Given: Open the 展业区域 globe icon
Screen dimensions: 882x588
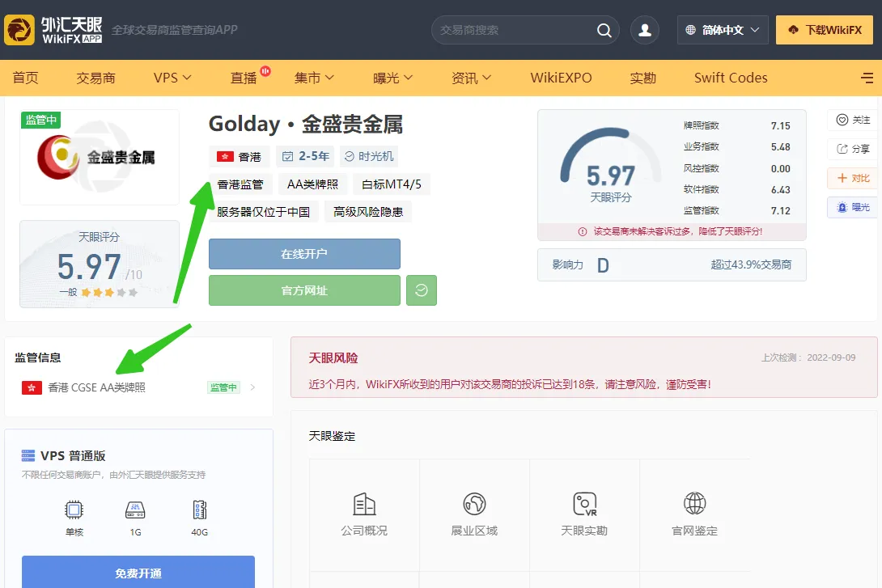Looking at the screenshot, I should pyautogui.click(x=474, y=504).
